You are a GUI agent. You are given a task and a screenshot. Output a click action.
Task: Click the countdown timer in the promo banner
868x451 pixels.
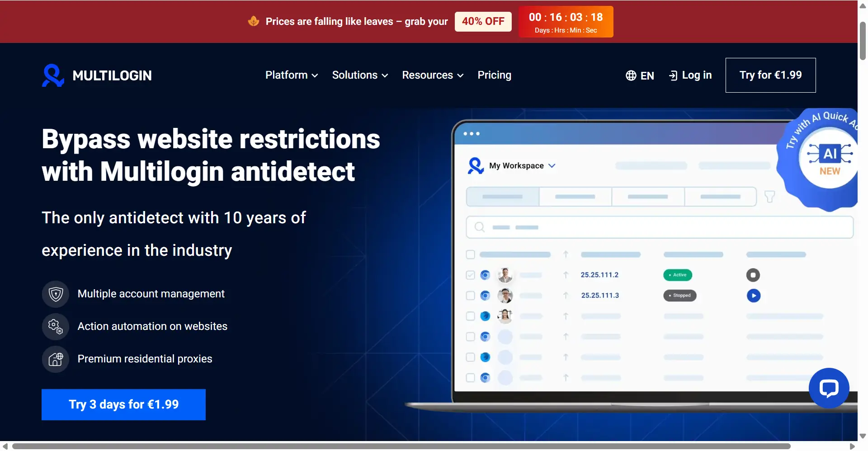click(x=566, y=22)
